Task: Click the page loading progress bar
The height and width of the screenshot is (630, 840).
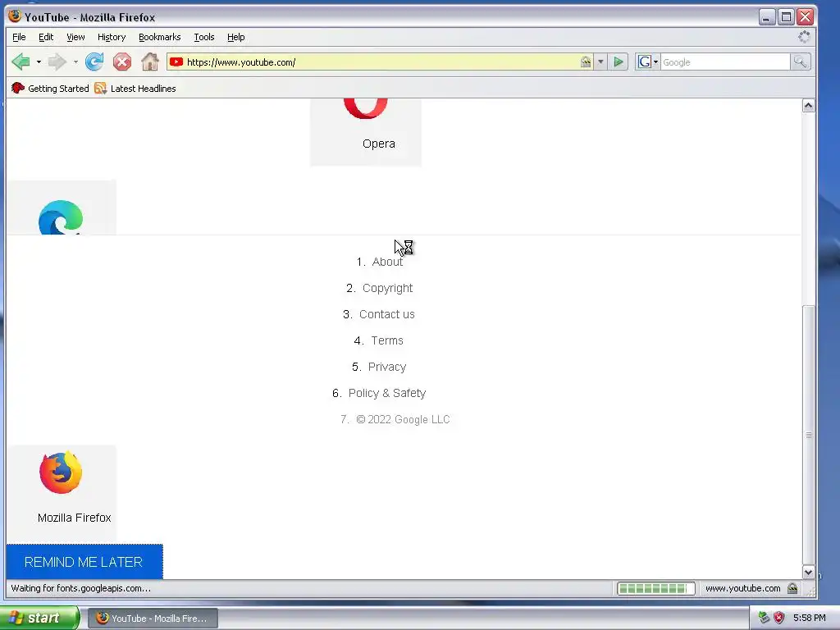Action: click(655, 588)
